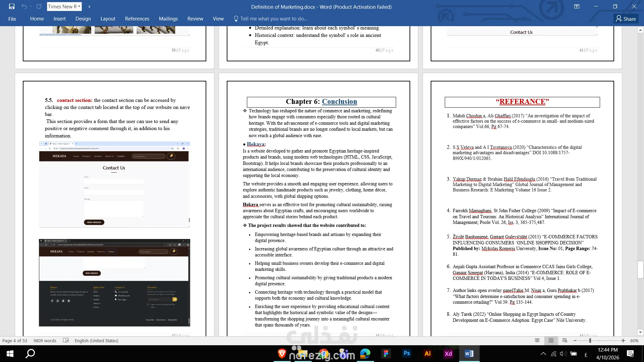This screenshot has height=362, width=644.
Task: Open zoom dialog via 60% level
Action: coord(634,341)
